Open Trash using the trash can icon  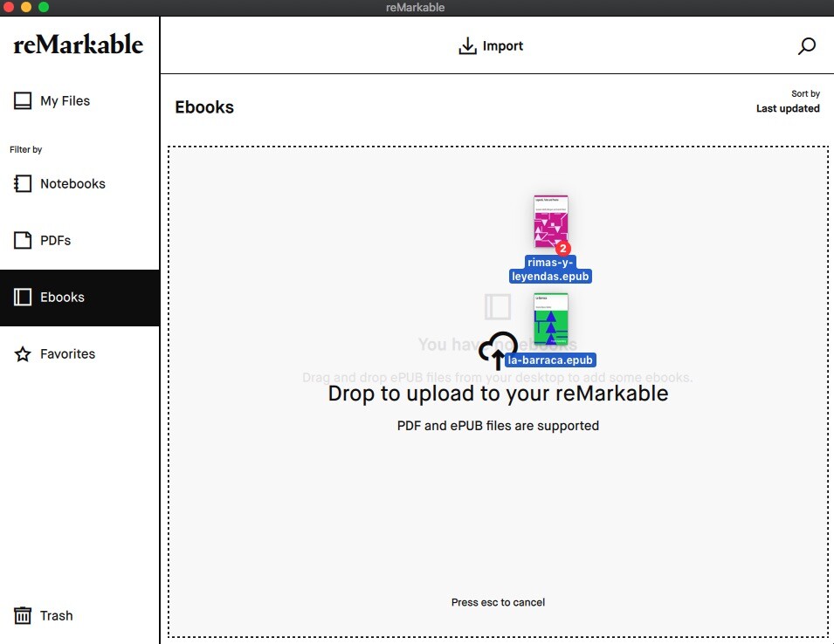pyautogui.click(x=21, y=615)
